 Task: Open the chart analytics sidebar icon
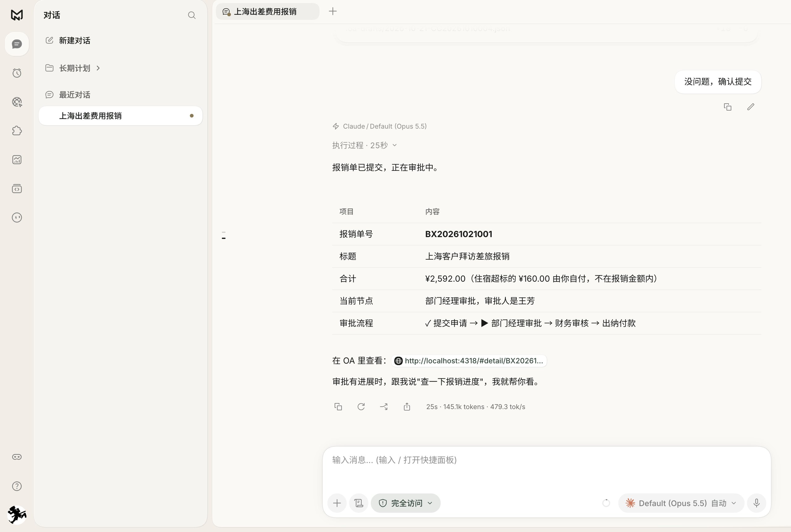(17, 159)
